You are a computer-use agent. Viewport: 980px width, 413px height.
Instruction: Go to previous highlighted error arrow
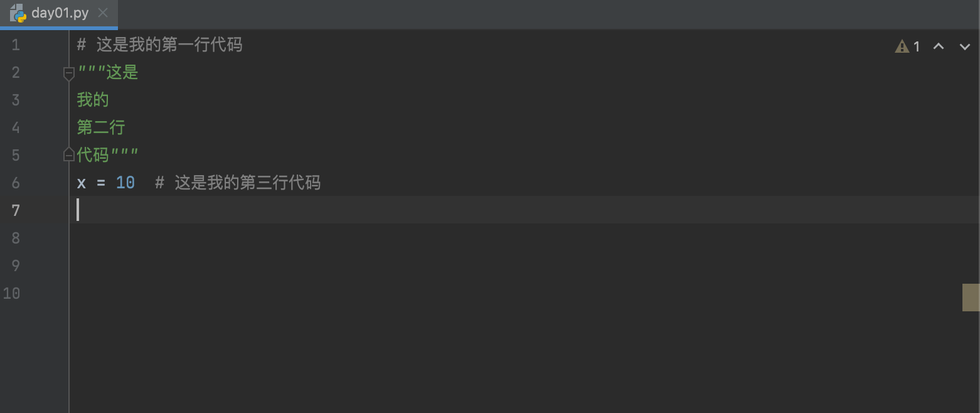point(939,46)
